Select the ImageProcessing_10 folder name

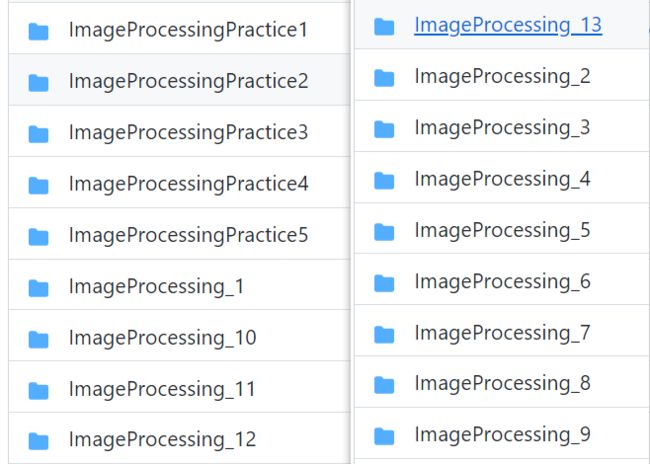coord(162,338)
